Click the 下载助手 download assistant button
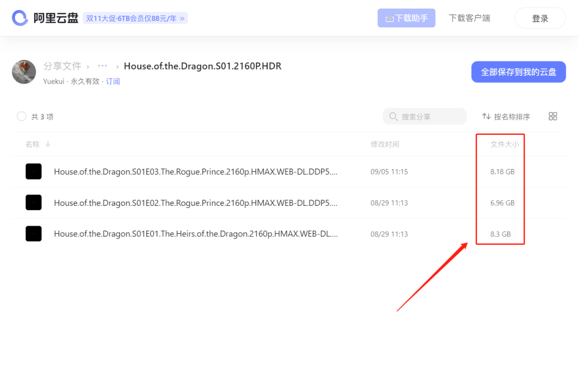The width and height of the screenshot is (578, 392). 406,18
